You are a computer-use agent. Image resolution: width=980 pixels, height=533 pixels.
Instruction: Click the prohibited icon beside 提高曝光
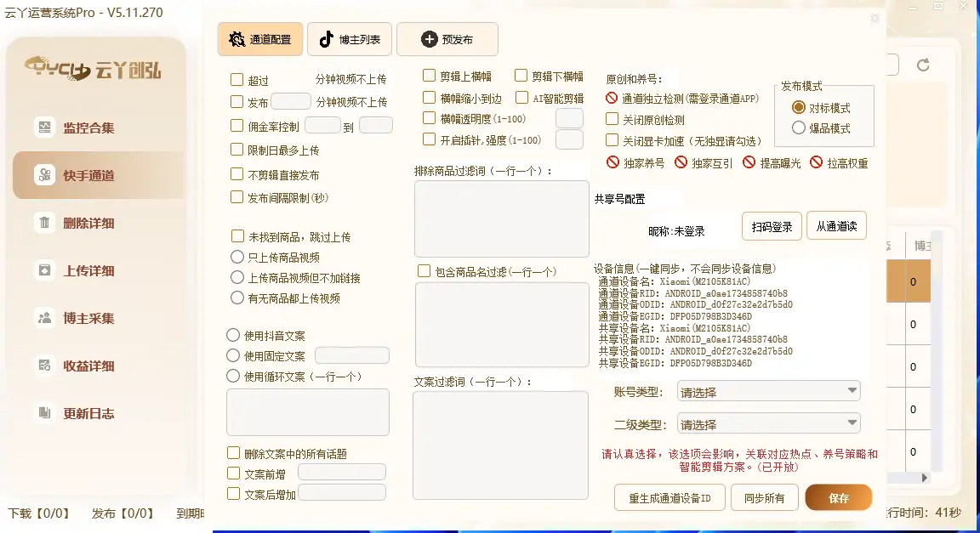pos(749,162)
